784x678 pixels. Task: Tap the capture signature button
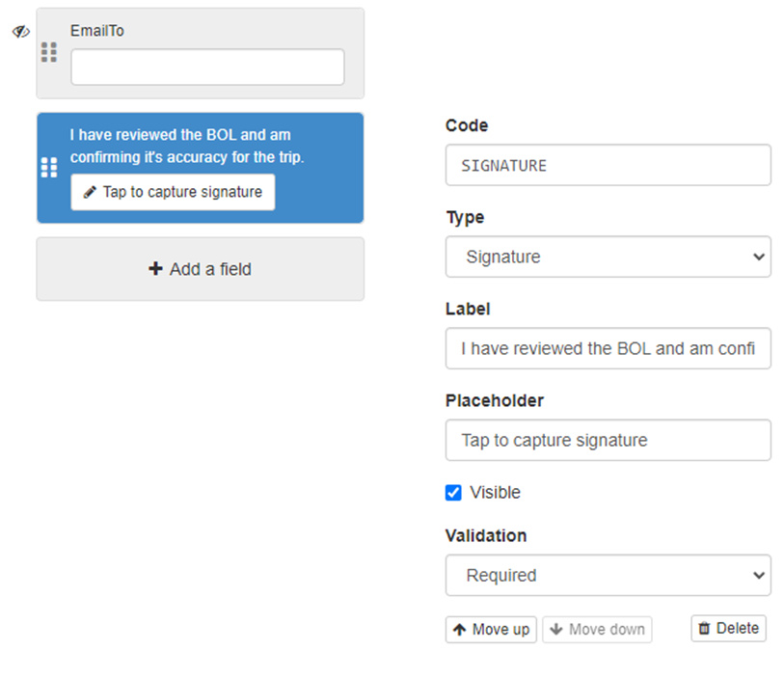point(173,192)
